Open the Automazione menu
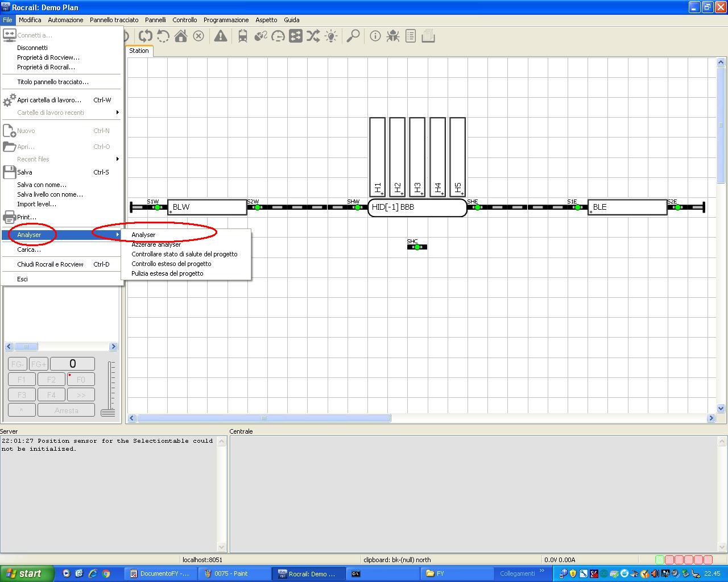The height and width of the screenshot is (582, 728). [x=65, y=20]
